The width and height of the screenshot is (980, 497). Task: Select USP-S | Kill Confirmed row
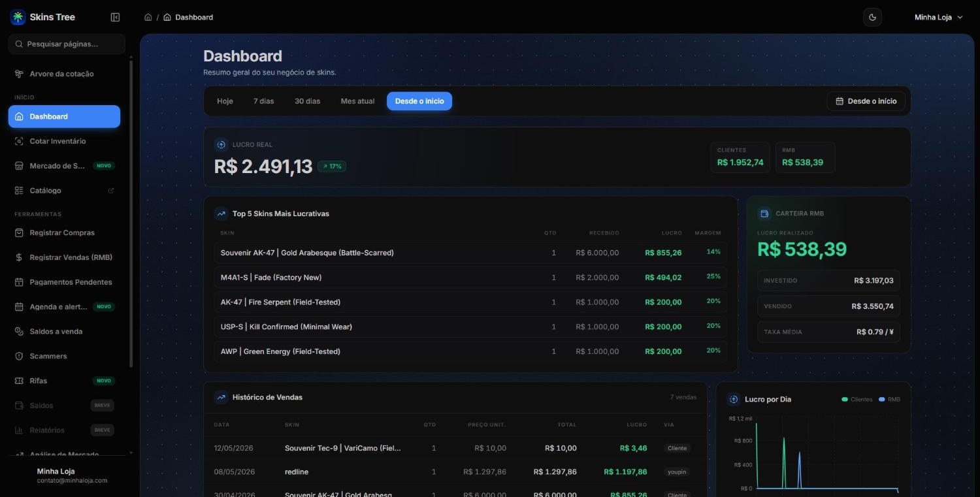pyautogui.click(x=470, y=327)
